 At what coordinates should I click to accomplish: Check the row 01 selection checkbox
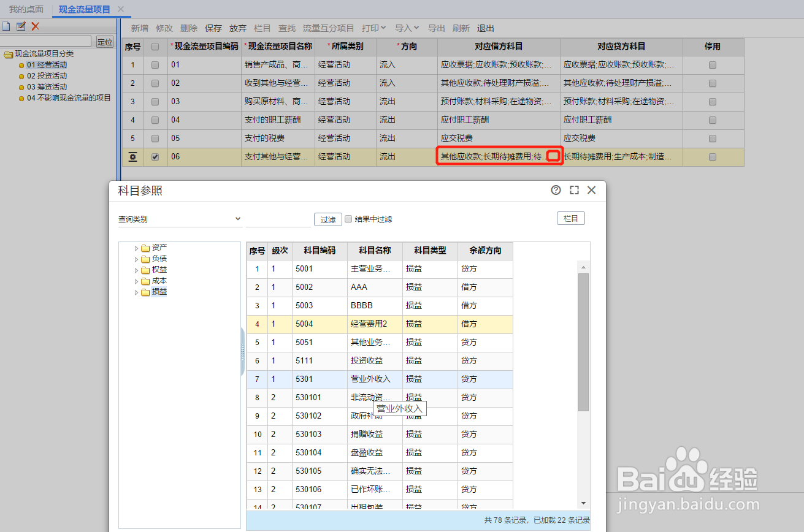coord(155,65)
